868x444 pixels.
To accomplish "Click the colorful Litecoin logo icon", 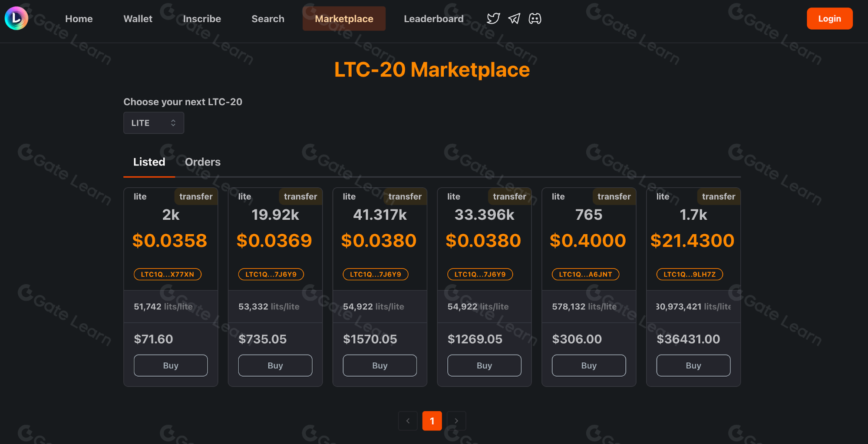I will [x=17, y=18].
